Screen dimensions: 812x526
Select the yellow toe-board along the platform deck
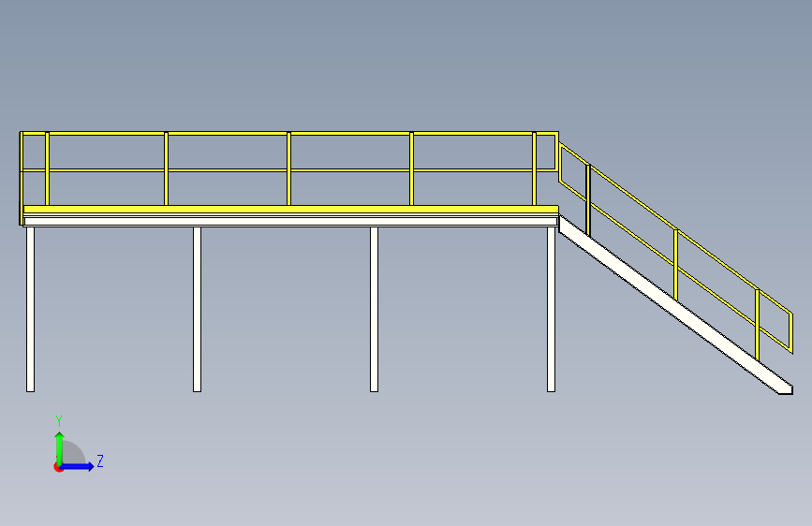291,209
